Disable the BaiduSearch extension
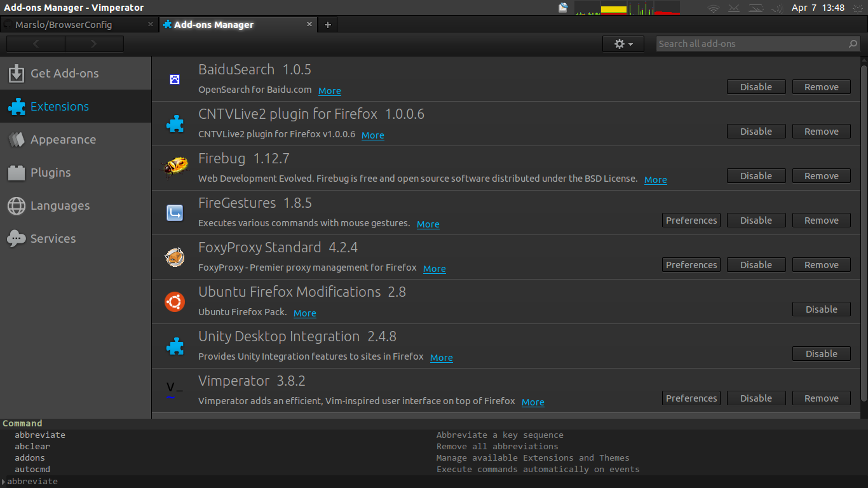This screenshot has width=868, height=488. pos(756,87)
